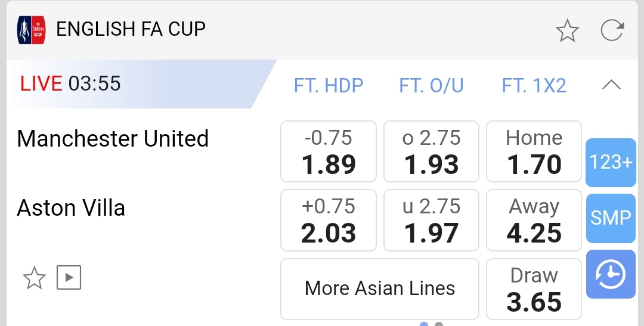The image size is (644, 326).
Task: Choose Away win odds 4.25
Action: [x=534, y=219]
